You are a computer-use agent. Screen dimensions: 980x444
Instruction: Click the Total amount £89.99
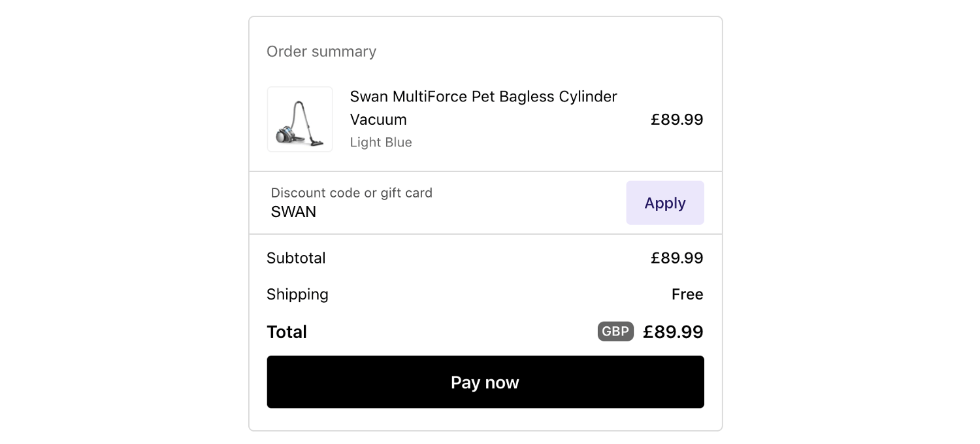click(x=673, y=332)
